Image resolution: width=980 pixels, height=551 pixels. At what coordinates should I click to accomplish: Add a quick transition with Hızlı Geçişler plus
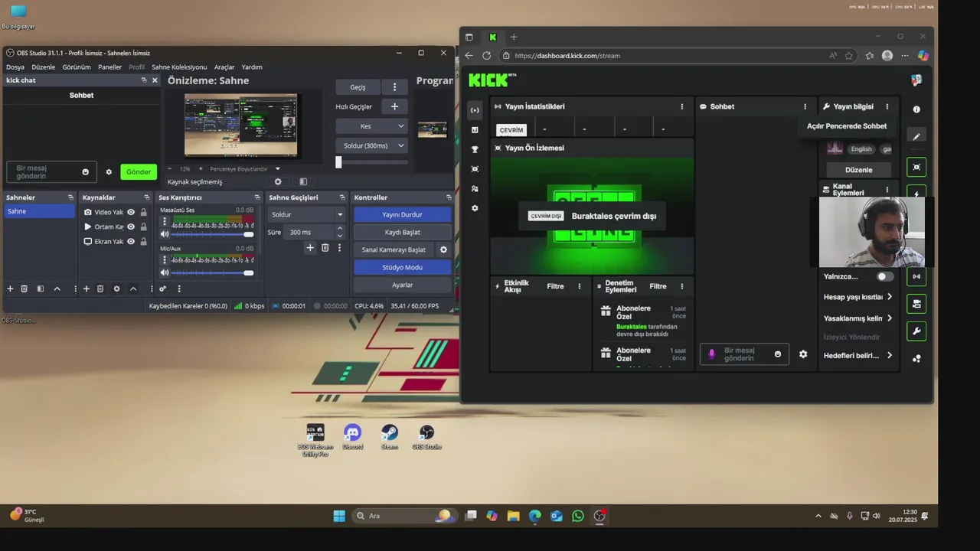394,106
